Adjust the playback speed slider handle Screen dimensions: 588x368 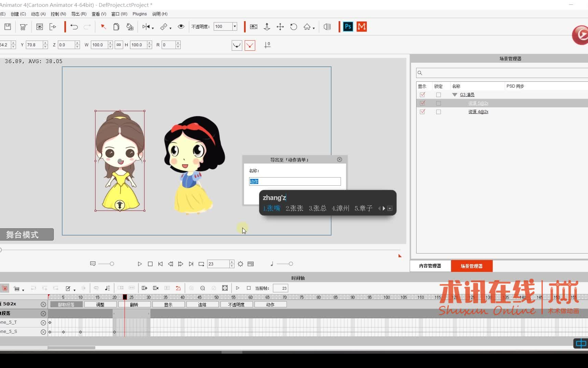[x=112, y=264]
